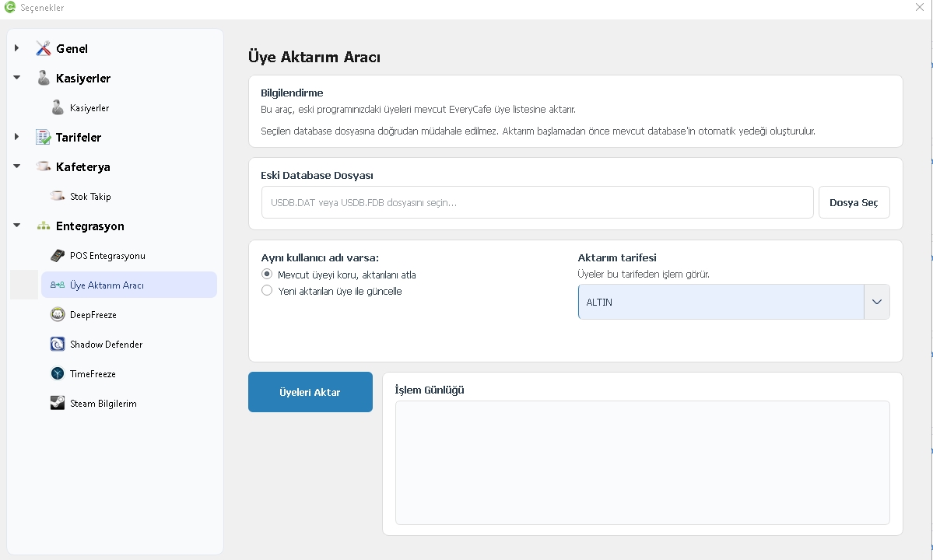Image resolution: width=933 pixels, height=560 pixels.
Task: Click the Tarifeler checklist icon
Action: 43,138
